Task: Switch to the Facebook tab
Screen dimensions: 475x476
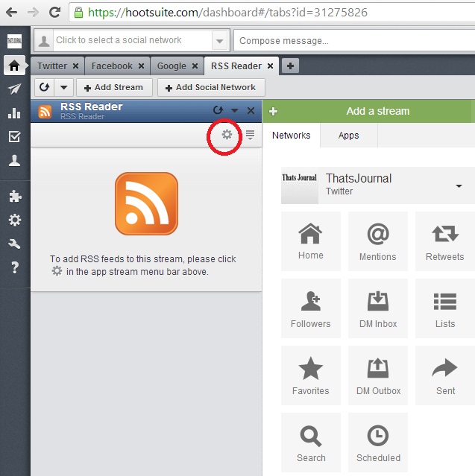Action: tap(112, 66)
